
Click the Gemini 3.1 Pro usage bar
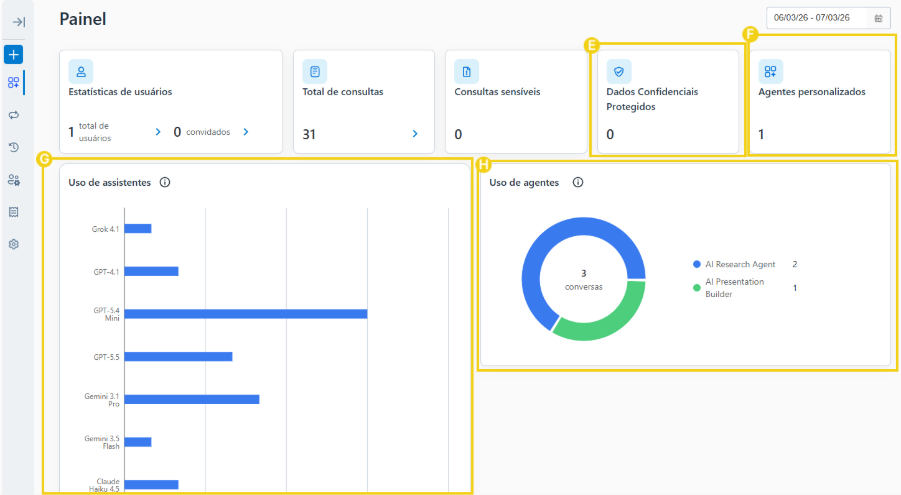[192, 399]
